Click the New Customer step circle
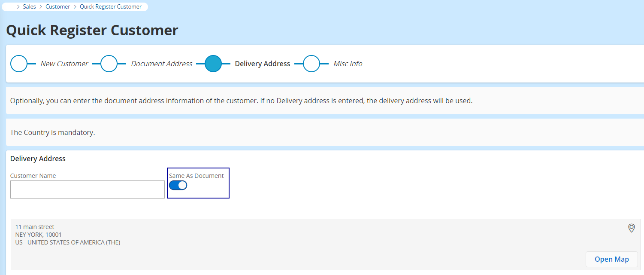This screenshot has width=644, height=275. click(x=19, y=64)
